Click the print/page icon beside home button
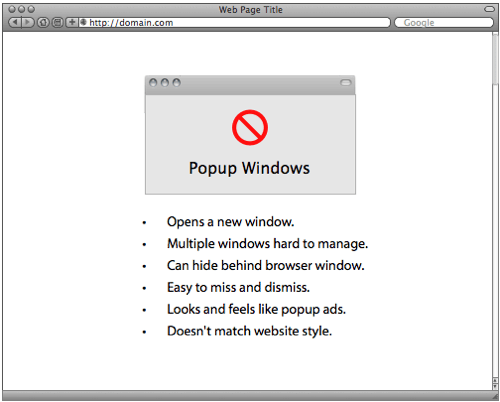The width and height of the screenshot is (500, 402). click(58, 23)
